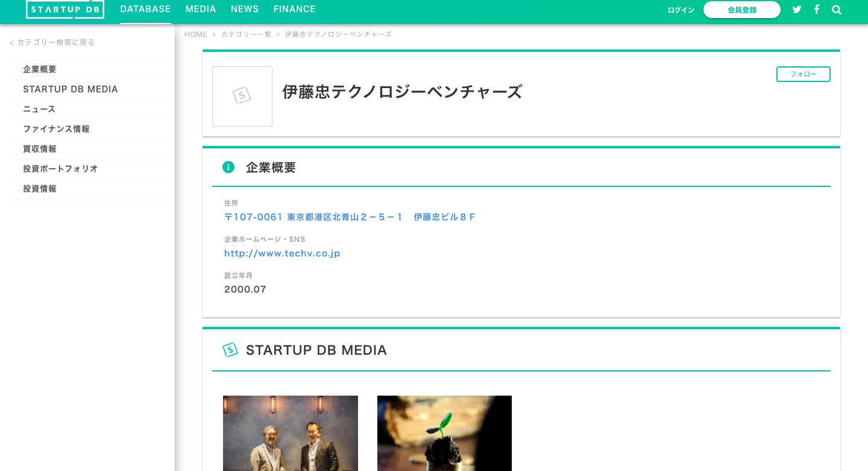This screenshot has width=868, height=471.
Task: Select FINANCE in the navigation bar
Action: pyautogui.click(x=295, y=9)
